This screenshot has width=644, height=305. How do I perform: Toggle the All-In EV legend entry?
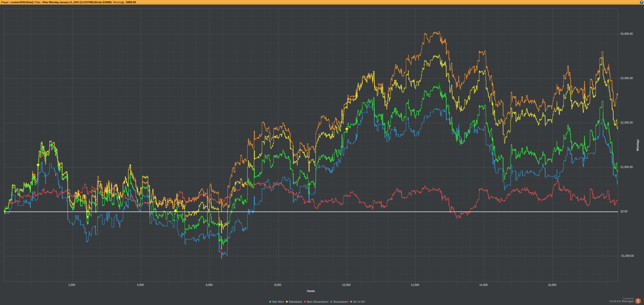357,302
